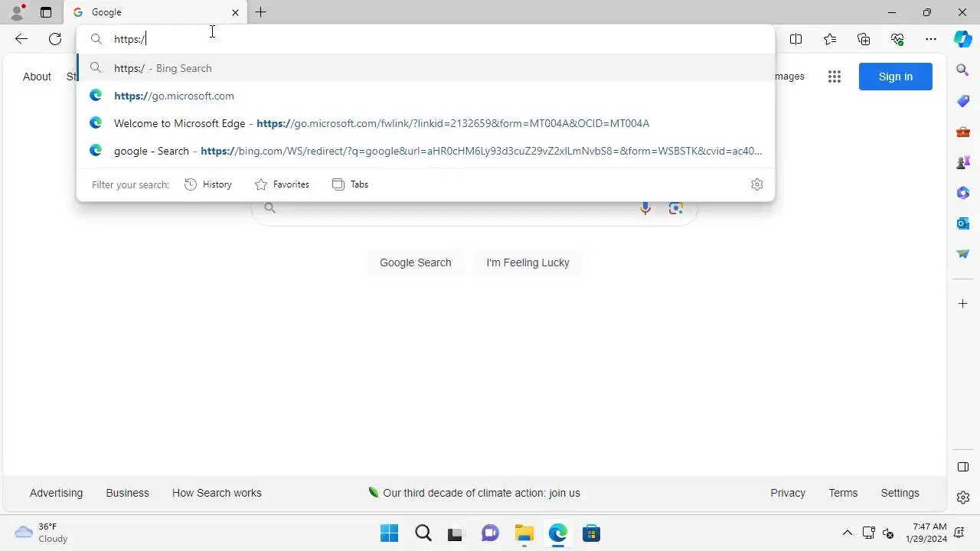The height and width of the screenshot is (551, 980).
Task: Open sidebar Tools briefcase icon
Action: click(963, 132)
